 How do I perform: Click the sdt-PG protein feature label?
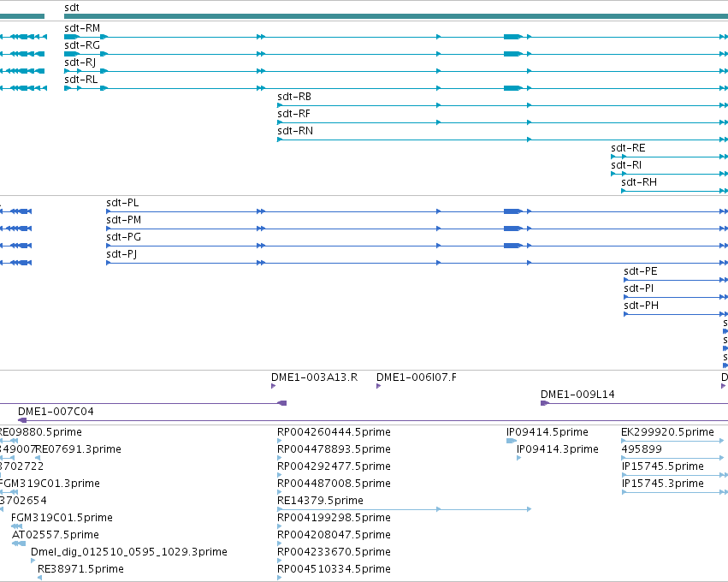(123, 237)
